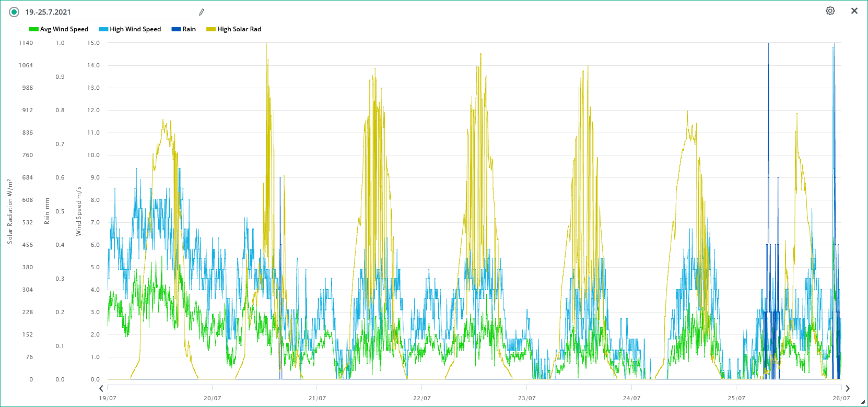The width and height of the screenshot is (868, 407).
Task: Click the dark blue Rain color swatch
Action: pyautogui.click(x=176, y=29)
